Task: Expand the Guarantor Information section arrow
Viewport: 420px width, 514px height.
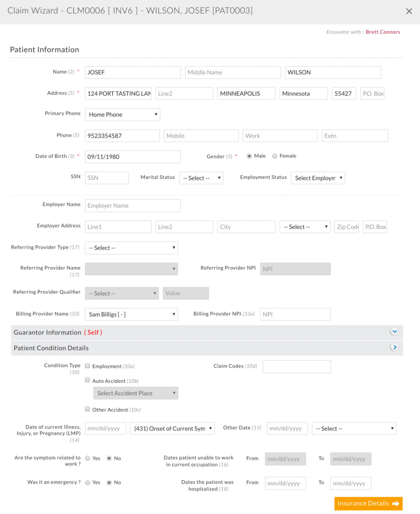Action: (x=394, y=332)
